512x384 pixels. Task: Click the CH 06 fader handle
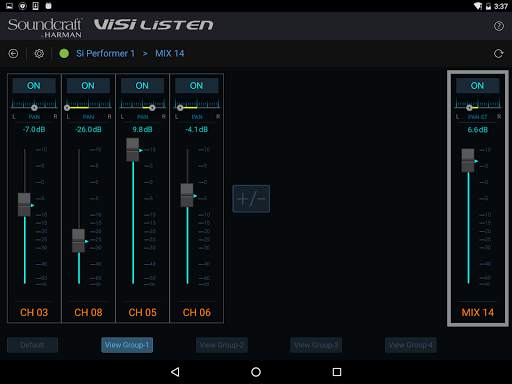pos(187,195)
